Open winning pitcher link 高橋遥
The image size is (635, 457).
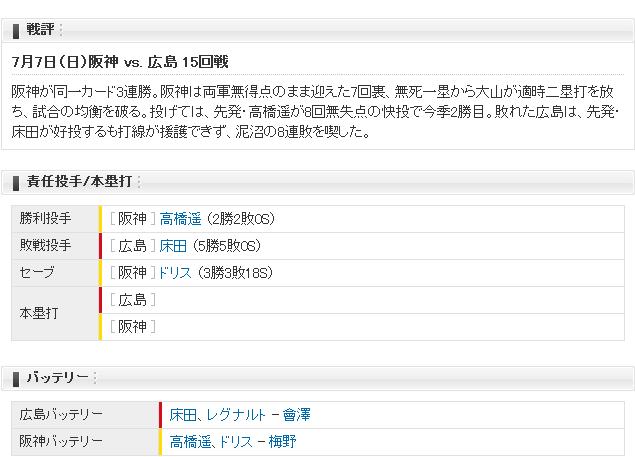coord(180,219)
